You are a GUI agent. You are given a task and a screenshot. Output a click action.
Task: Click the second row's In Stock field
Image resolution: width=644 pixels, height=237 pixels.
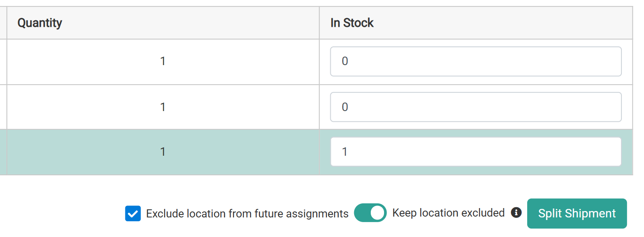pyautogui.click(x=475, y=107)
